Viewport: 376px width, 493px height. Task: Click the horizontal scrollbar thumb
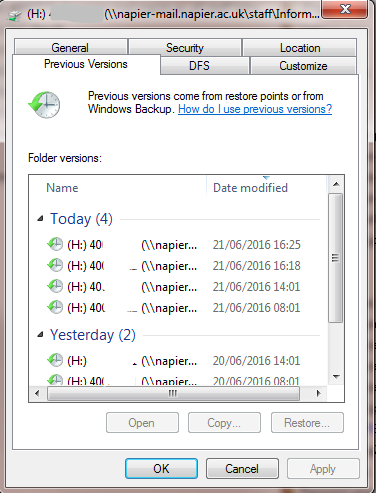click(x=173, y=394)
